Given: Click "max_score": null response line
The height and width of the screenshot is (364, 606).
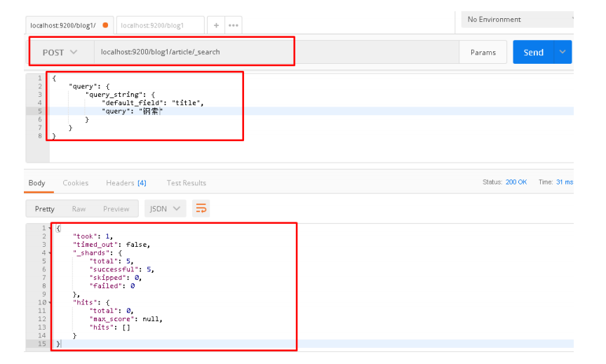Looking at the screenshot, I should (x=126, y=319).
